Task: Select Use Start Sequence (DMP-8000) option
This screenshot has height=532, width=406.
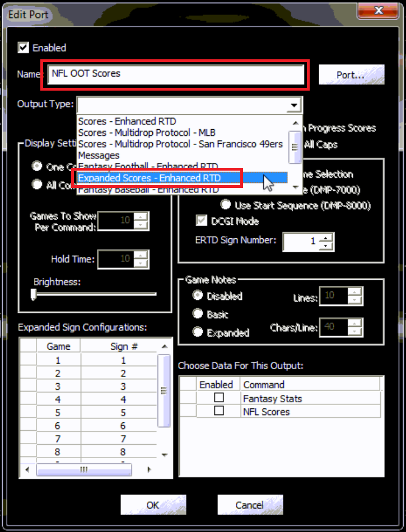Action: point(226,205)
